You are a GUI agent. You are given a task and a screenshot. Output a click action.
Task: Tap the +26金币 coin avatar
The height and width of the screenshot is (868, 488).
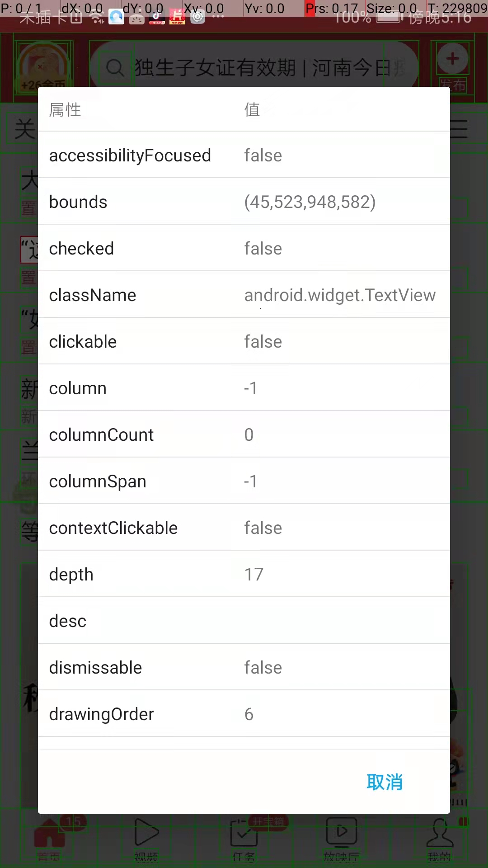pos(43,68)
